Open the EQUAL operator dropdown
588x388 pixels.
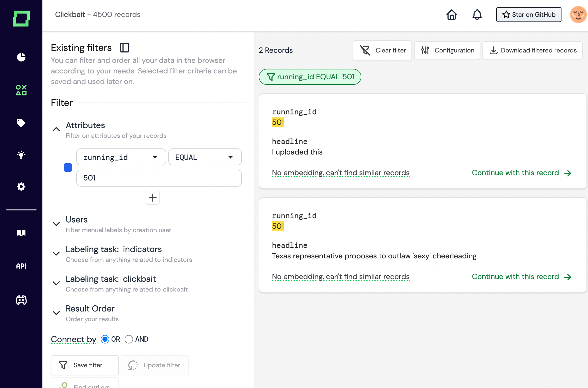tap(205, 157)
